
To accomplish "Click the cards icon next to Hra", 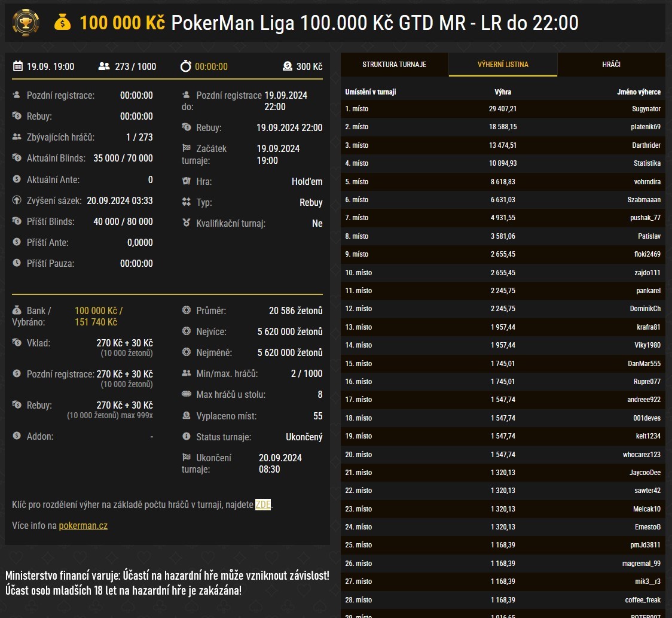I will click(187, 181).
